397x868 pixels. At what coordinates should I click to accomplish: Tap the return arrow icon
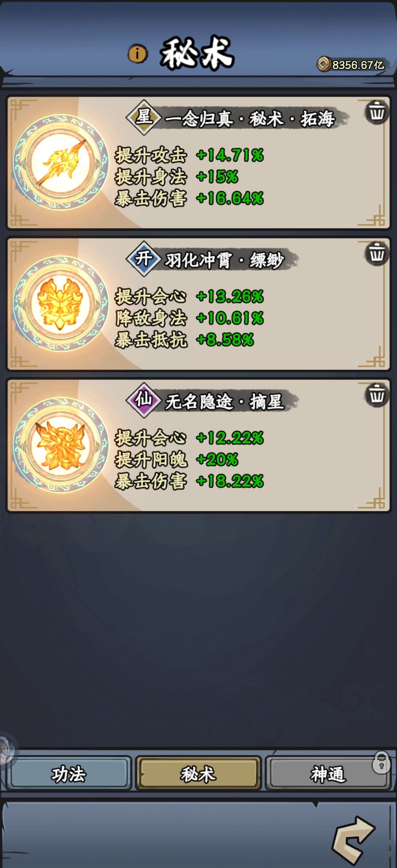point(353,840)
